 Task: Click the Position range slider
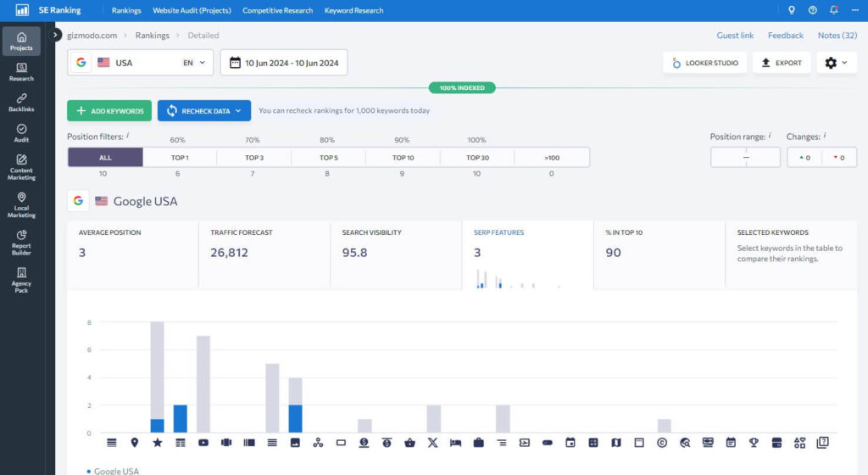pos(745,158)
